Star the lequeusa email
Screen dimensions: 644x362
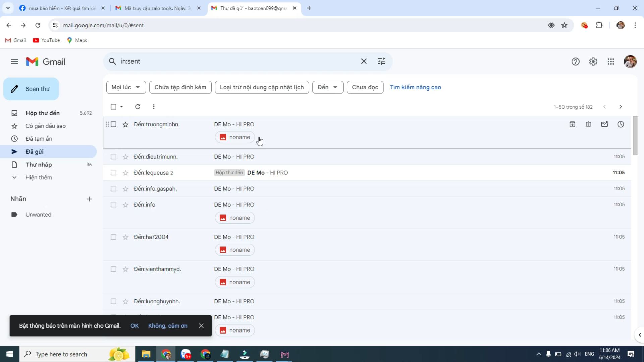pos(125,173)
